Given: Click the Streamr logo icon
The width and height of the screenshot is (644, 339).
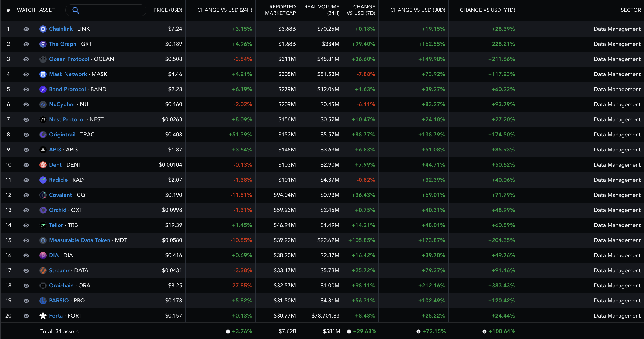Looking at the screenshot, I should 43,270.
